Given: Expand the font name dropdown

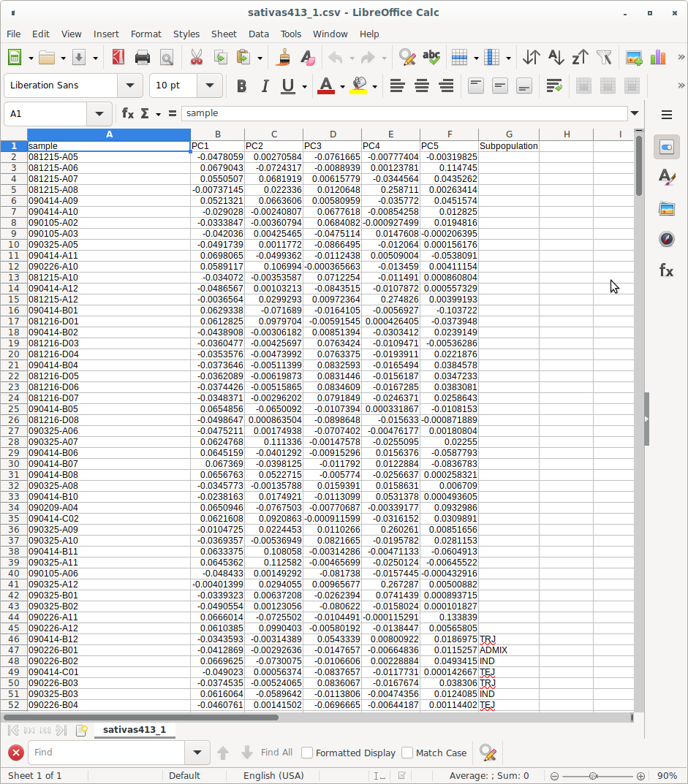Looking at the screenshot, I should pos(130,85).
